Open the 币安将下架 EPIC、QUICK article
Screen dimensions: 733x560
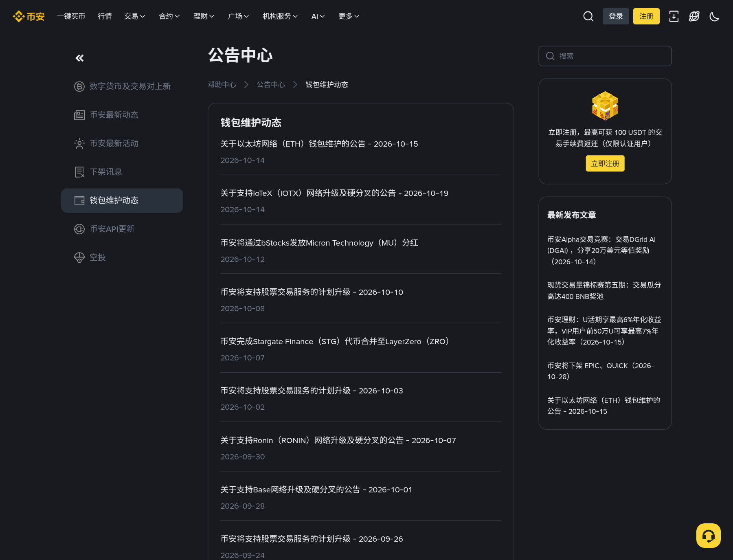pyautogui.click(x=601, y=371)
